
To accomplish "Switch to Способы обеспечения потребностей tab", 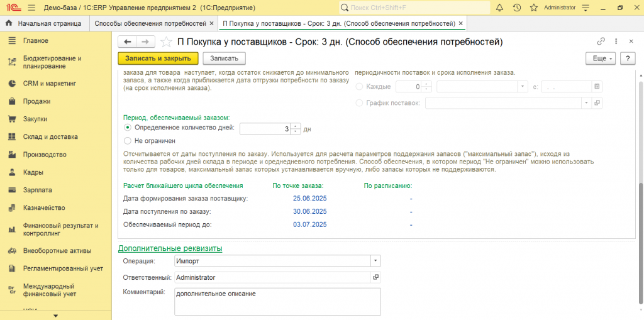I will pyautogui.click(x=150, y=23).
